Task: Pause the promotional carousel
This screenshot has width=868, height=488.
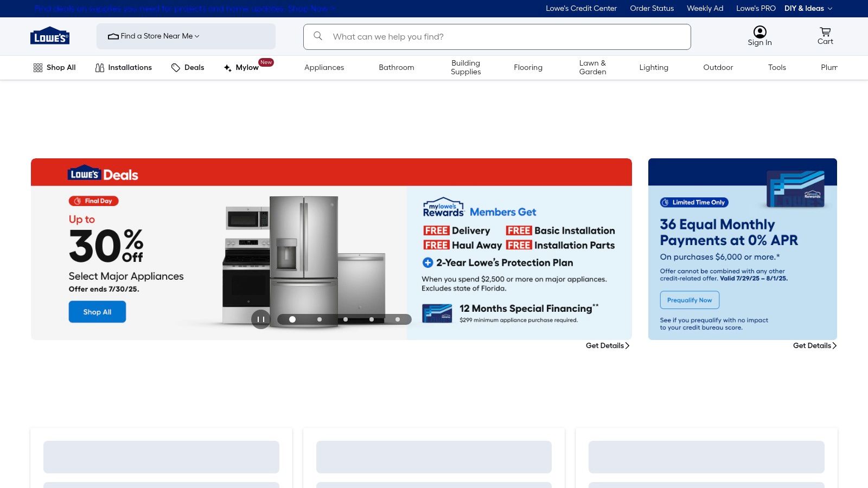Action: [x=261, y=319]
